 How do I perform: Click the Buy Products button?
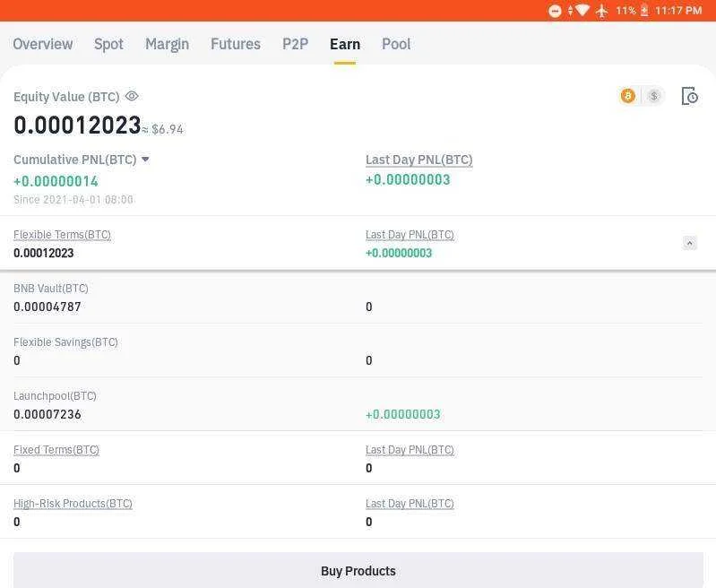(358, 570)
